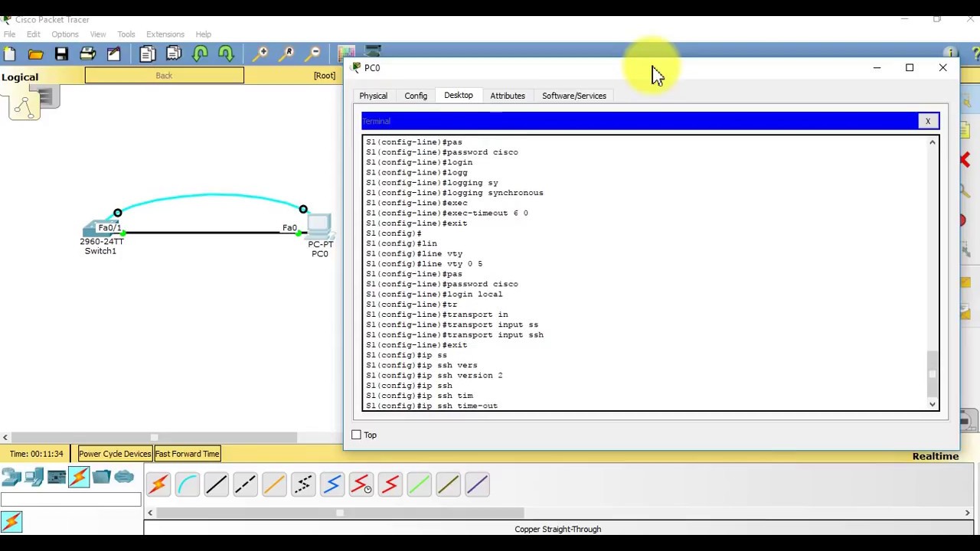
Task: Switch to Logical workspace view
Action: click(x=20, y=77)
